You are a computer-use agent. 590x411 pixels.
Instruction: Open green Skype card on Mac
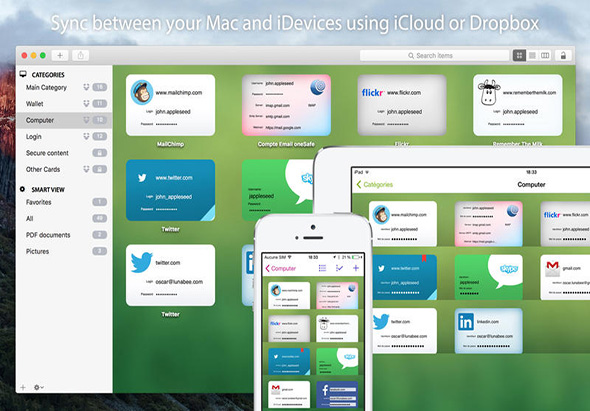(x=277, y=190)
